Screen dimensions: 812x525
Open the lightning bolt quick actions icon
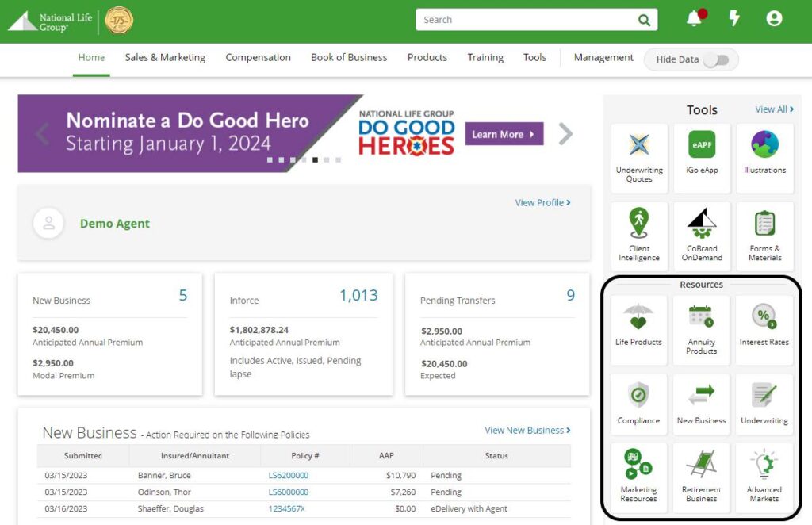[734, 19]
